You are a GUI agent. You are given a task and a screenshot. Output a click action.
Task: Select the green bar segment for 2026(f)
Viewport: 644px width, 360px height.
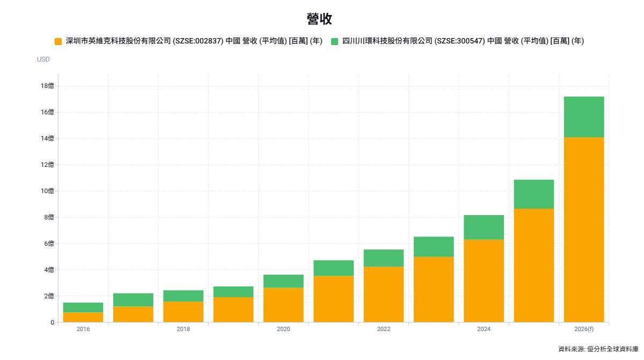pyautogui.click(x=584, y=117)
